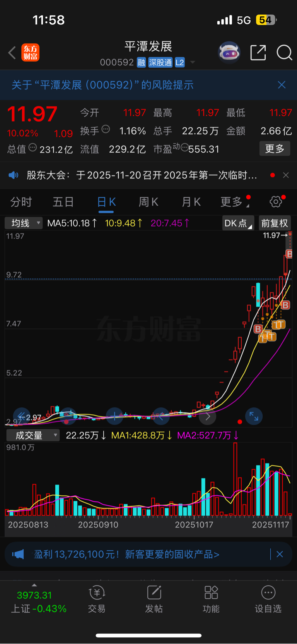Click the 更多 quote details button

[275, 149]
